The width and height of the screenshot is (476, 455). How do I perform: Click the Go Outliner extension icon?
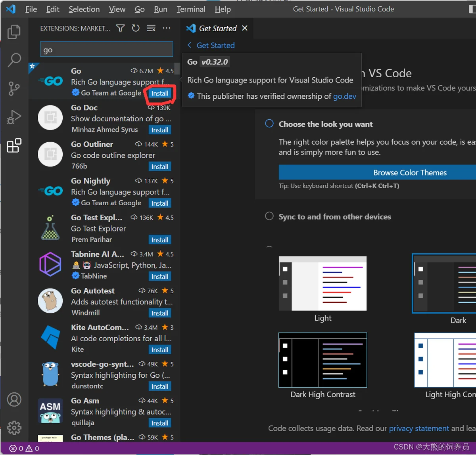[50, 154]
